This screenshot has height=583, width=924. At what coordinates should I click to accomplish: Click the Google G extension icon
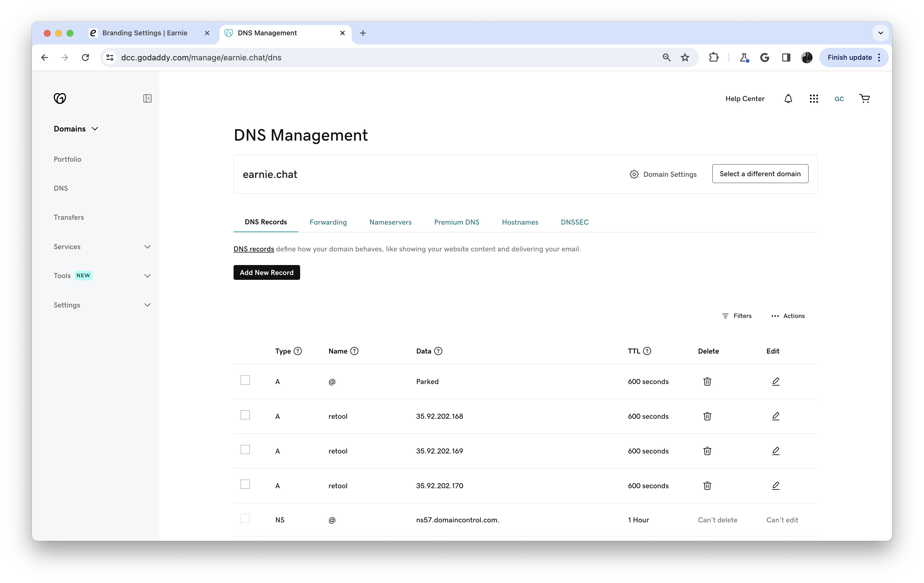764,57
